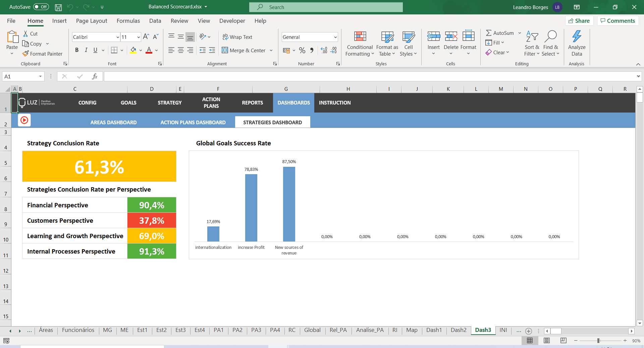This screenshot has height=348, width=644.
Task: Open Conditional Formatting options
Action: point(359,43)
